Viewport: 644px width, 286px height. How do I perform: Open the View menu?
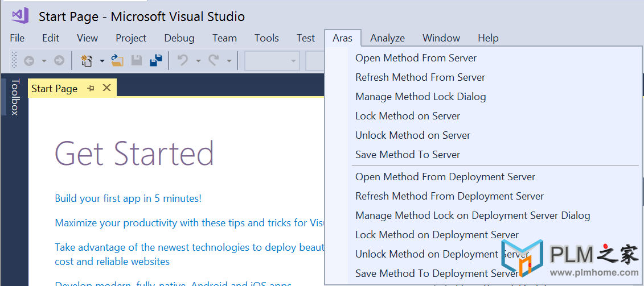pos(88,38)
